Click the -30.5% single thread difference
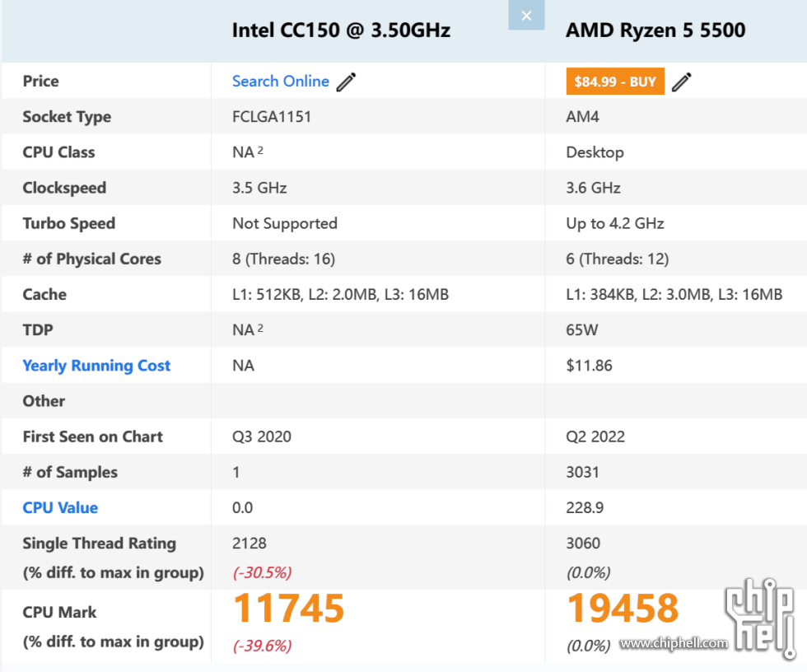The image size is (807, 672). pyautogui.click(x=263, y=572)
